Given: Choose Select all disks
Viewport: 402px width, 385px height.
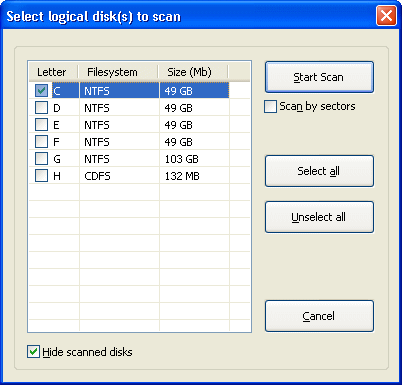Looking at the screenshot, I should pos(319,171).
